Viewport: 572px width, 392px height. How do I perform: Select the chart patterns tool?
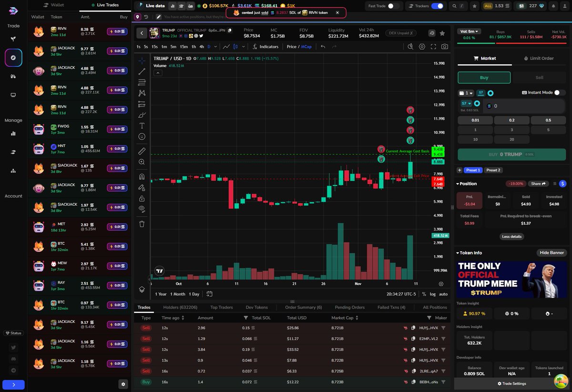point(142,93)
